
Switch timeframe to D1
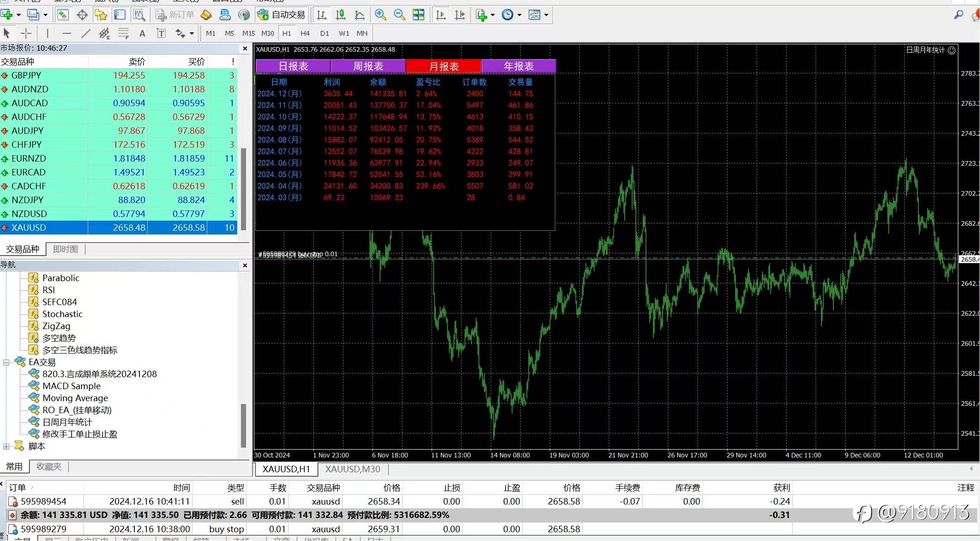[x=325, y=33]
